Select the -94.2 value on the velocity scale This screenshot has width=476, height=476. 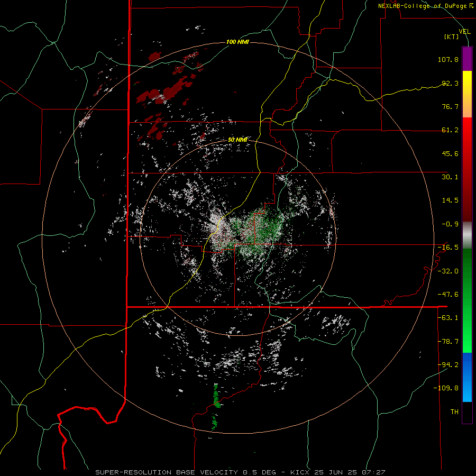(x=448, y=365)
